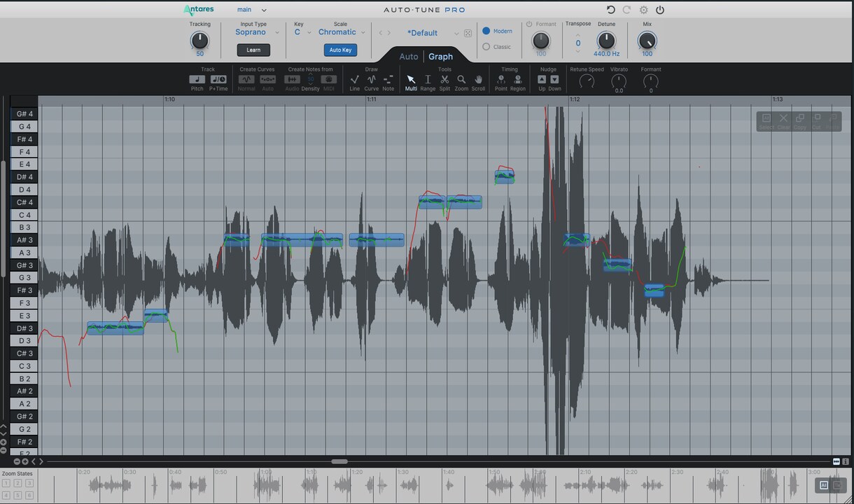Select the P+Time tracking mode button
This screenshot has width=854, height=504.
pos(218,80)
